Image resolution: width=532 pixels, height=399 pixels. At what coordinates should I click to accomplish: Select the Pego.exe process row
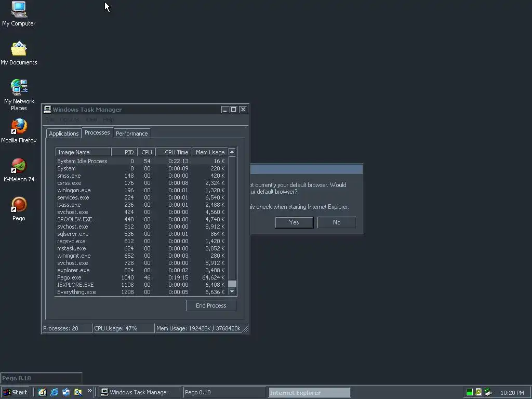[x=141, y=277]
